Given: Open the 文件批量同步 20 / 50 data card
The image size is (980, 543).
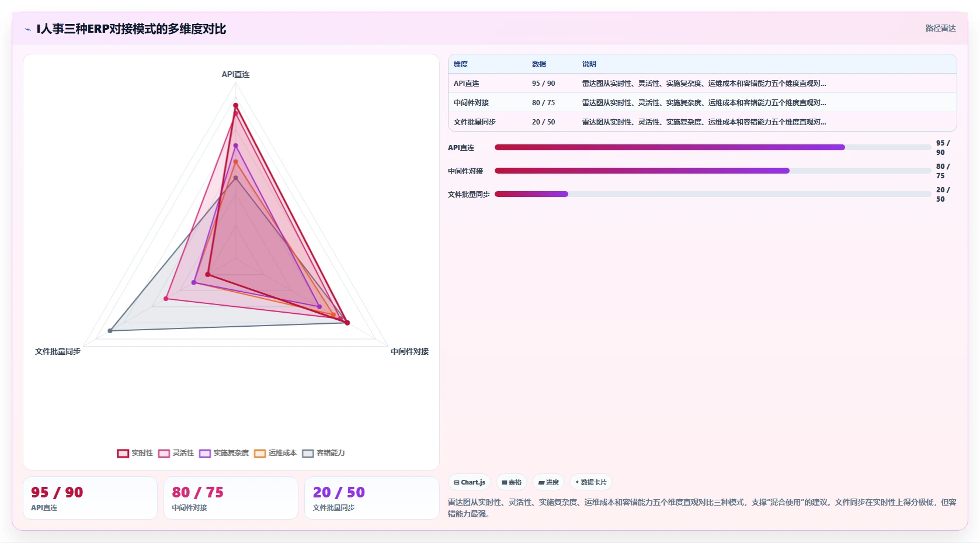Looking at the screenshot, I should pyautogui.click(x=371, y=498).
